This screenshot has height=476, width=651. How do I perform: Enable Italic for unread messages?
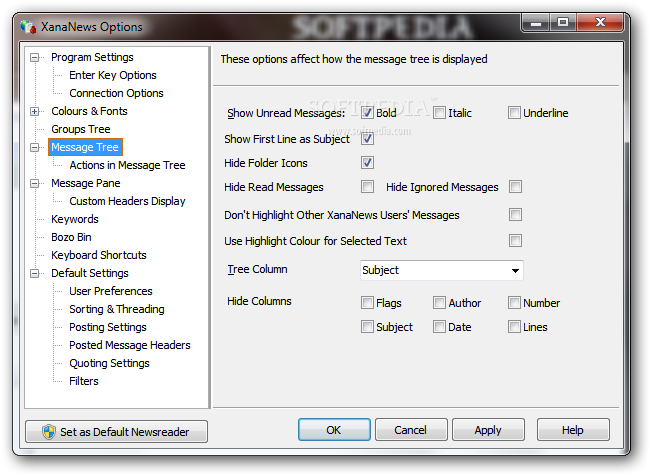(x=439, y=113)
